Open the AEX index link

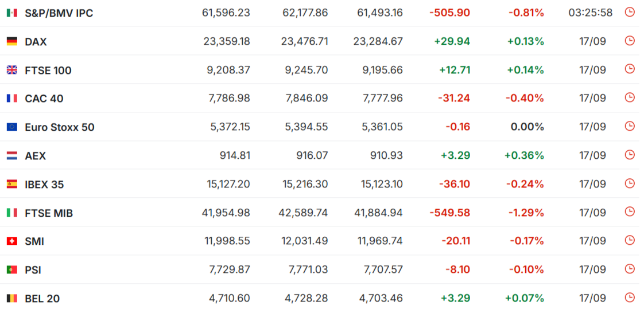[36, 156]
